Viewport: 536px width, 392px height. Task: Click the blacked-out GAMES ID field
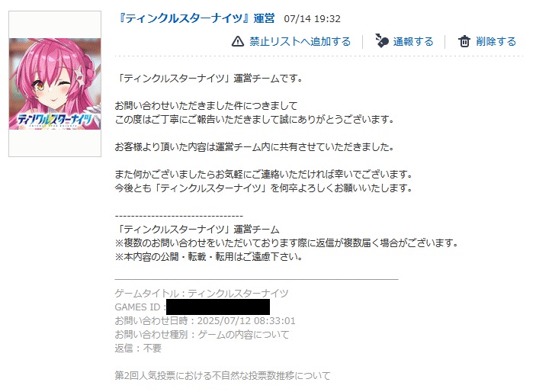[218, 307]
